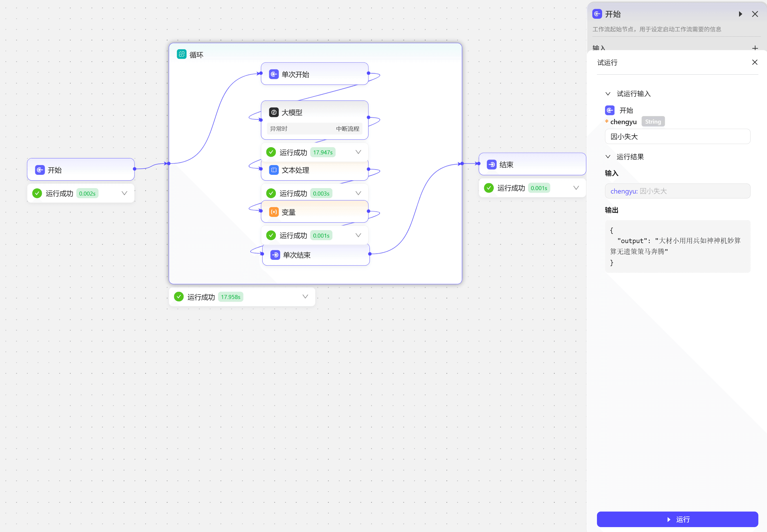Click the loop (循环) node icon
This screenshot has width=767, height=532.
(181, 54)
